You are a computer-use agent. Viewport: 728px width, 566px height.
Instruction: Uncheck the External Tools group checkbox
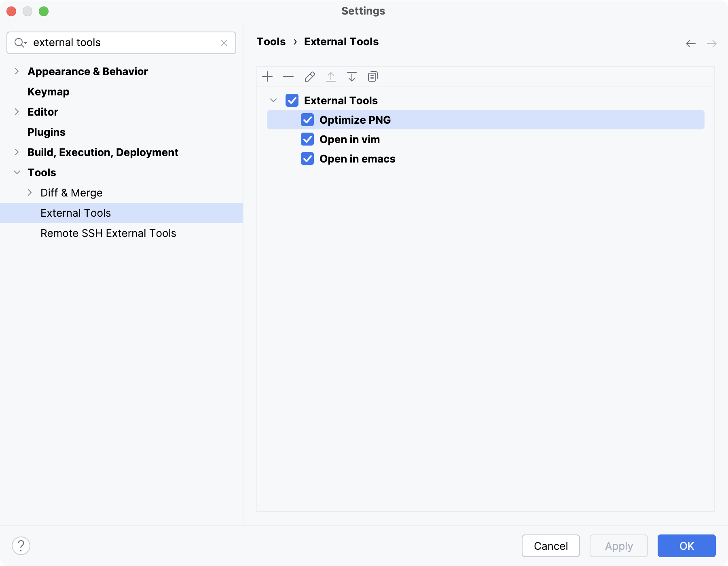pos(292,100)
